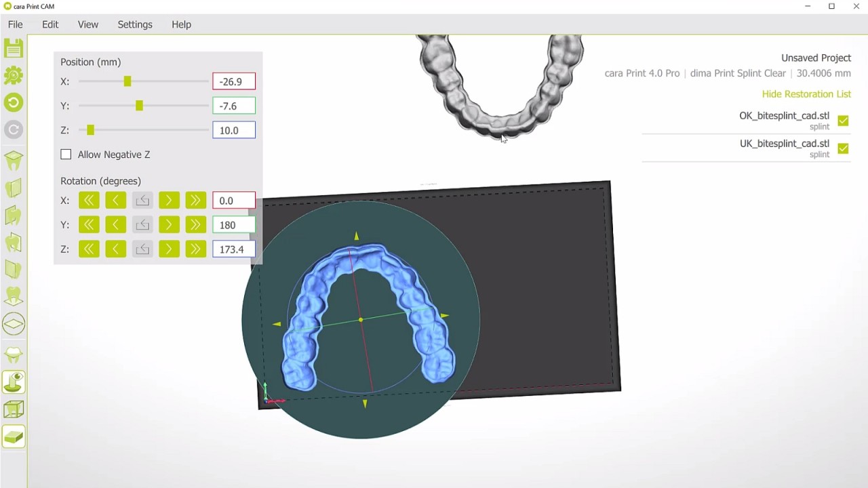Reset Y rotation with its gray reset button
The width and height of the screenshot is (868, 488).
coord(142,224)
